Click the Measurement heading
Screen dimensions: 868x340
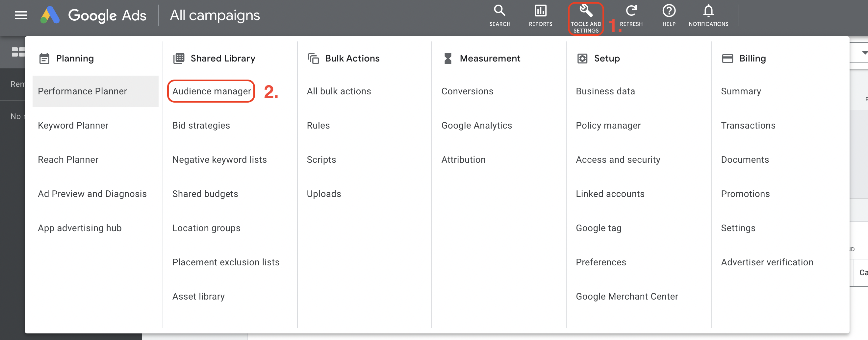point(490,59)
